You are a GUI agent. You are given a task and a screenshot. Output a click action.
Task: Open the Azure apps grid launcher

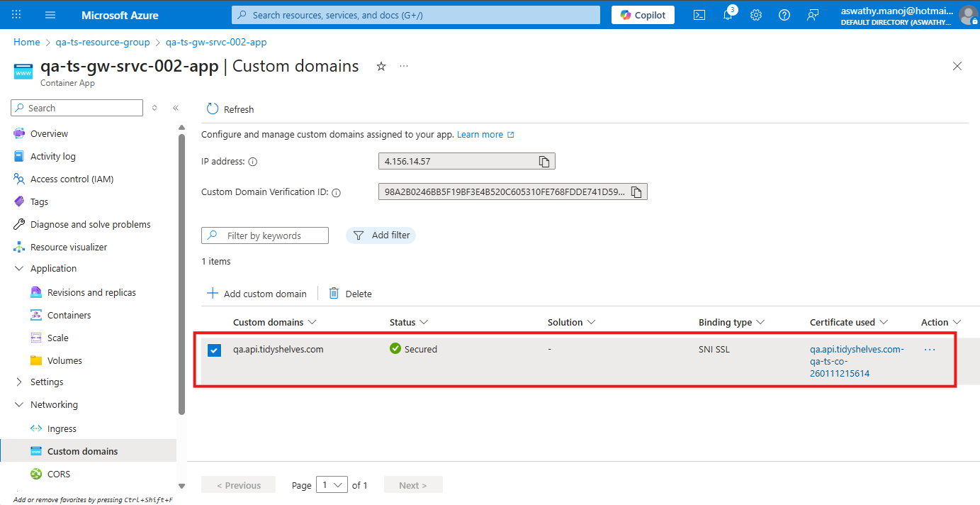tap(17, 15)
